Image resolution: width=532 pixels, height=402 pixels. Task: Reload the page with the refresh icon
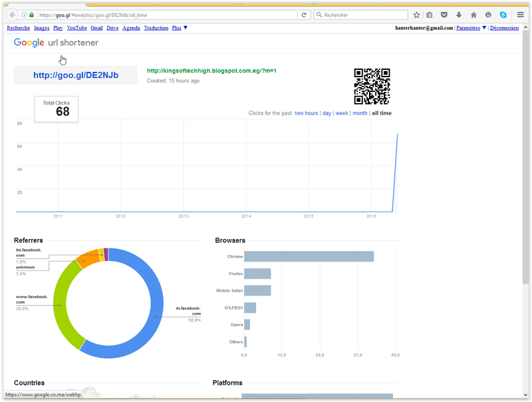305,14
